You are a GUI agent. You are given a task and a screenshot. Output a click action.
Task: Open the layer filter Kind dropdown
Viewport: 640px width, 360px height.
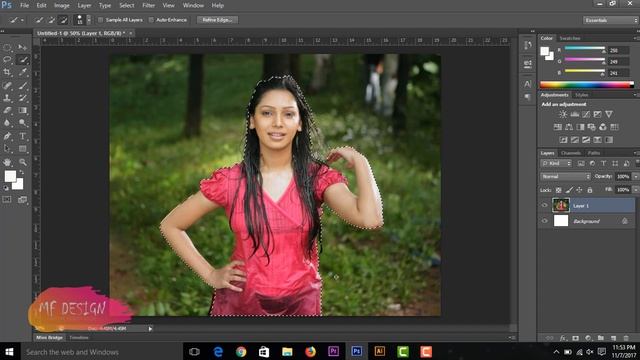click(556, 163)
